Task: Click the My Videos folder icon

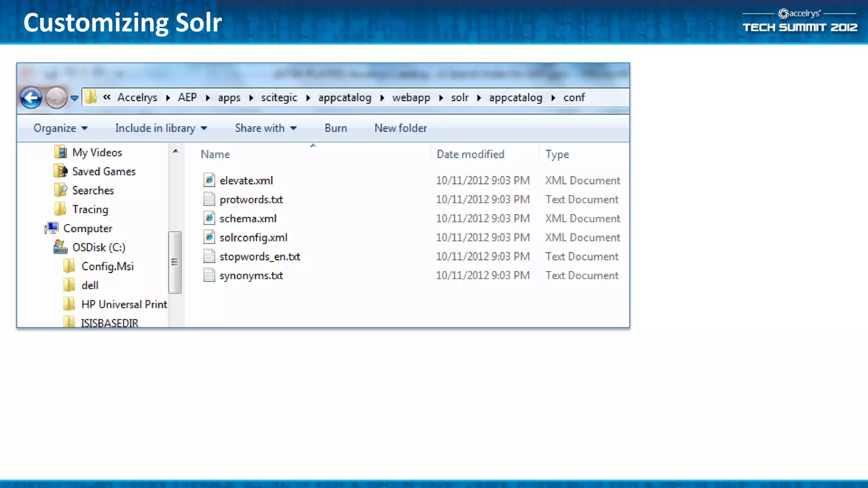Action: click(61, 152)
